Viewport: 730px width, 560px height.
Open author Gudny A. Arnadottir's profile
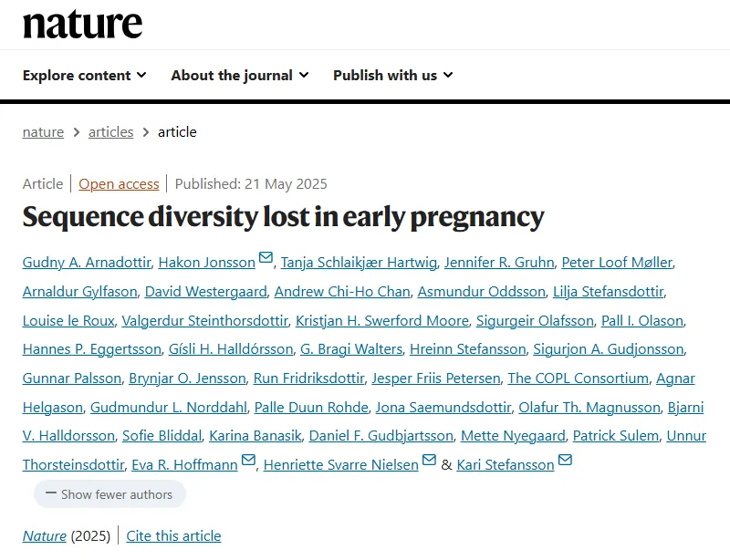(x=87, y=263)
